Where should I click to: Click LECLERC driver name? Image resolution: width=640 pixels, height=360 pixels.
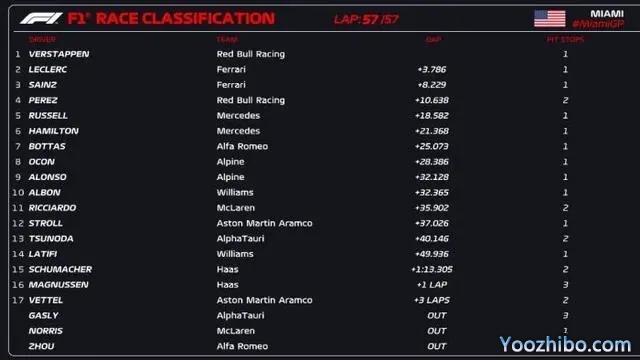tap(48, 69)
